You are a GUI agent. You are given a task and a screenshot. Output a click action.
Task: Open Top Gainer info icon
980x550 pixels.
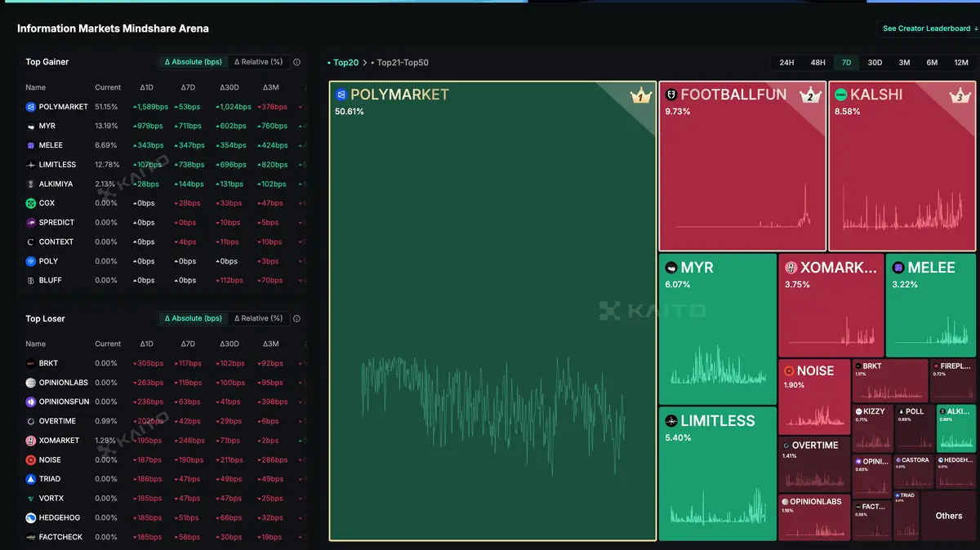pos(296,62)
